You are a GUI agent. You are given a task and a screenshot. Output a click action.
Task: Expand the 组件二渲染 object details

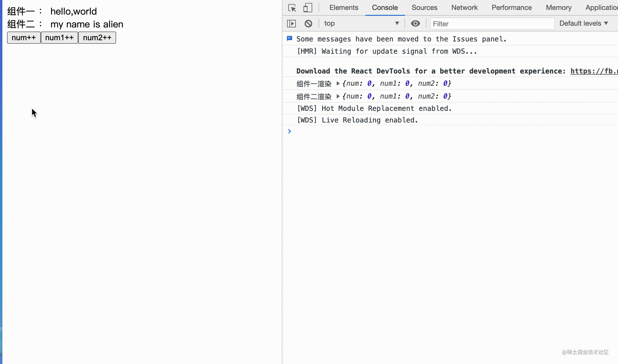pos(338,96)
